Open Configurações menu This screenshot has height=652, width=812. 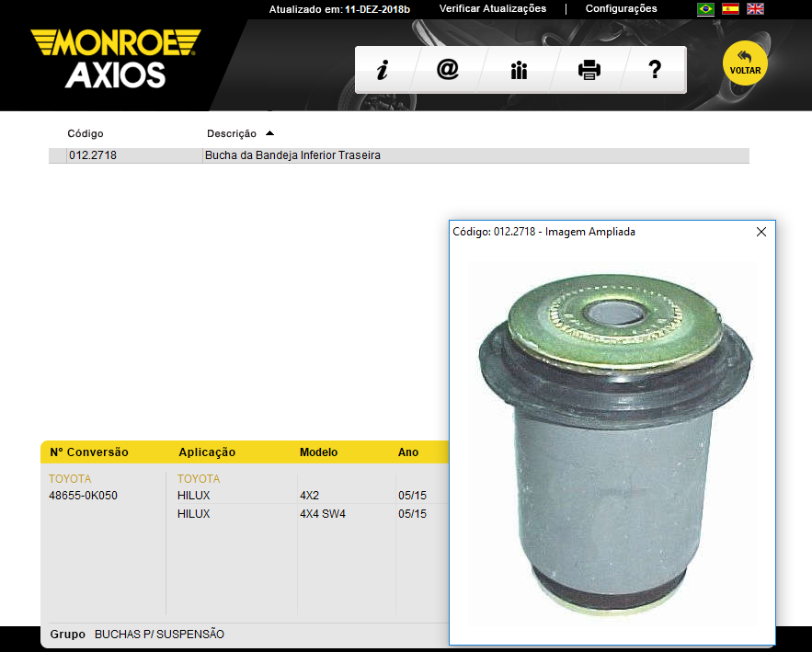(x=621, y=9)
